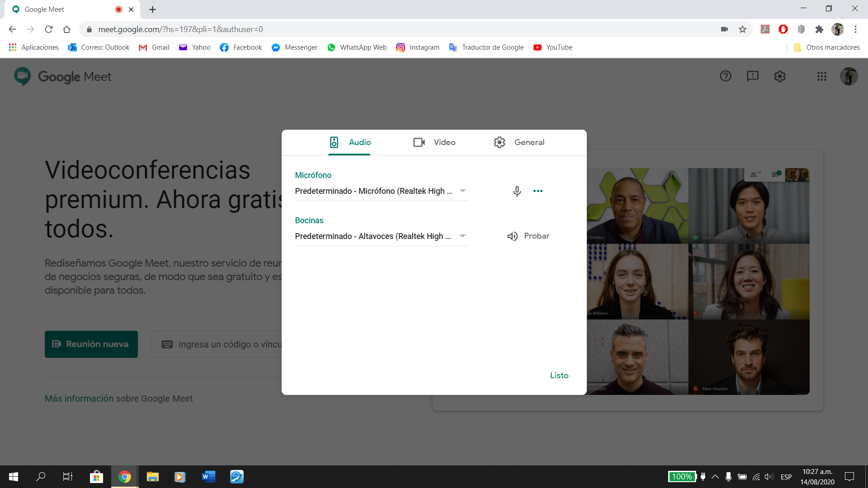Click the feedback report icon
The height and width of the screenshot is (488, 868).
752,76
